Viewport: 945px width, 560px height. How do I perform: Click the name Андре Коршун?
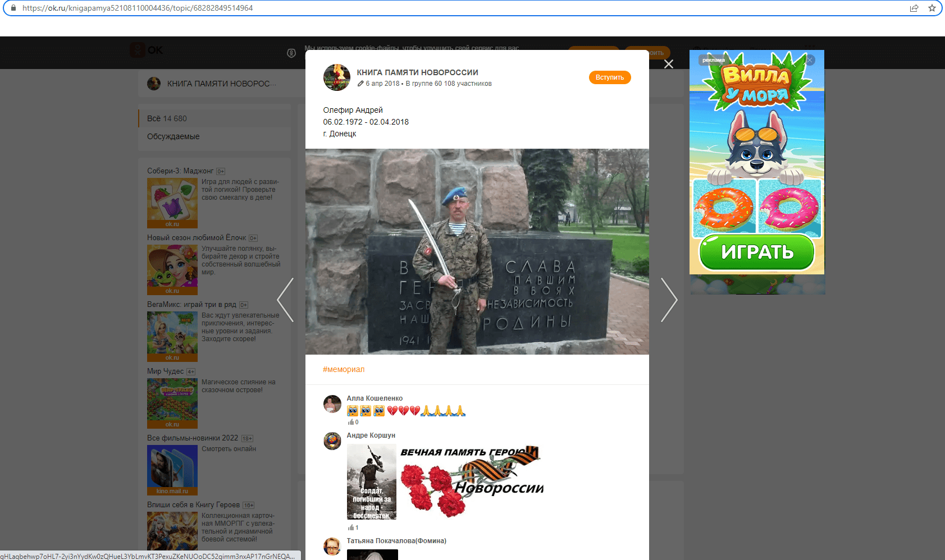click(x=371, y=435)
